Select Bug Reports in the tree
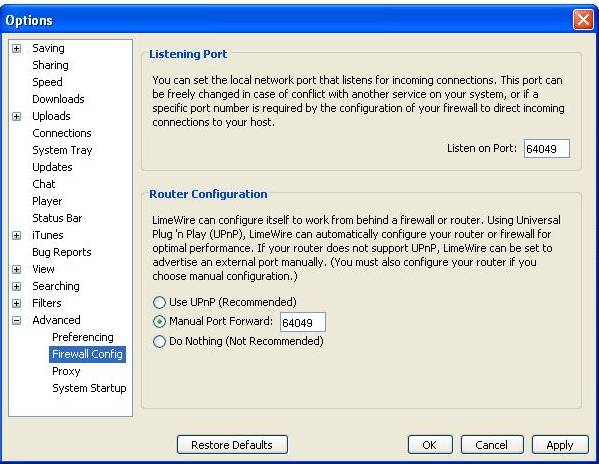 pos(62,252)
